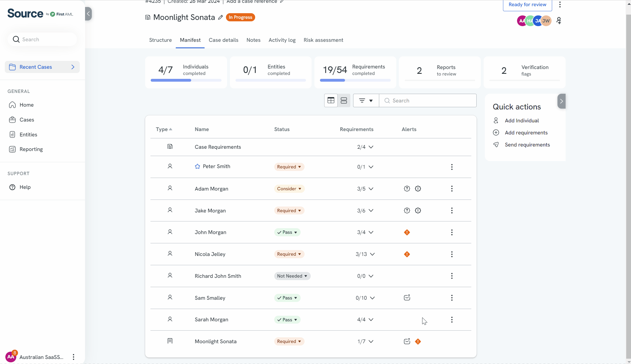Click Add Individual quick action
The height and width of the screenshot is (364, 631).
(522, 121)
